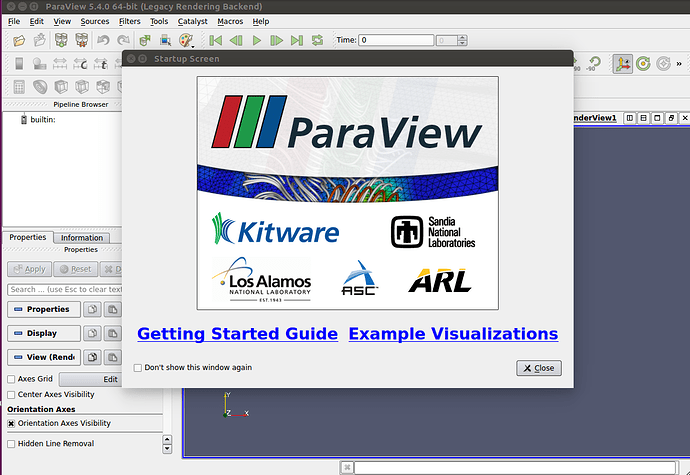Rescale to custom range icon

[x=81, y=64]
